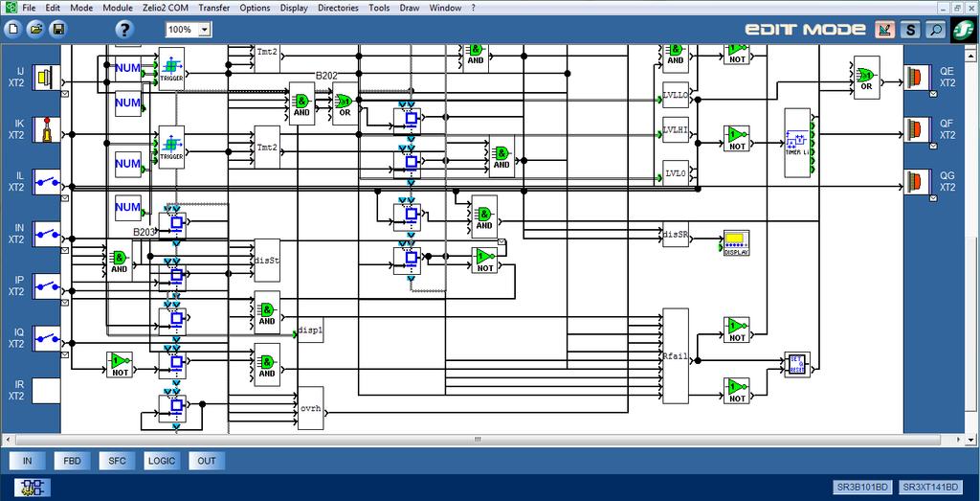980x501 pixels.
Task: Open Help via question mark toolbar button
Action: pyautogui.click(x=125, y=30)
